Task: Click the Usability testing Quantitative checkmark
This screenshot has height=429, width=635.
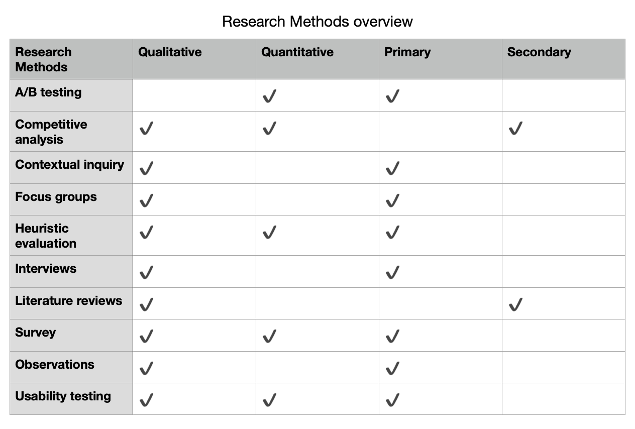Action: pos(269,400)
